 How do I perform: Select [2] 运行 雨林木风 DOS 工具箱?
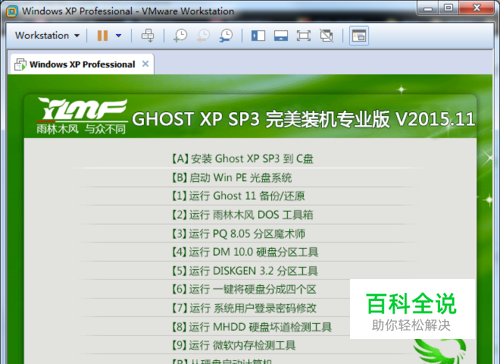(x=243, y=215)
